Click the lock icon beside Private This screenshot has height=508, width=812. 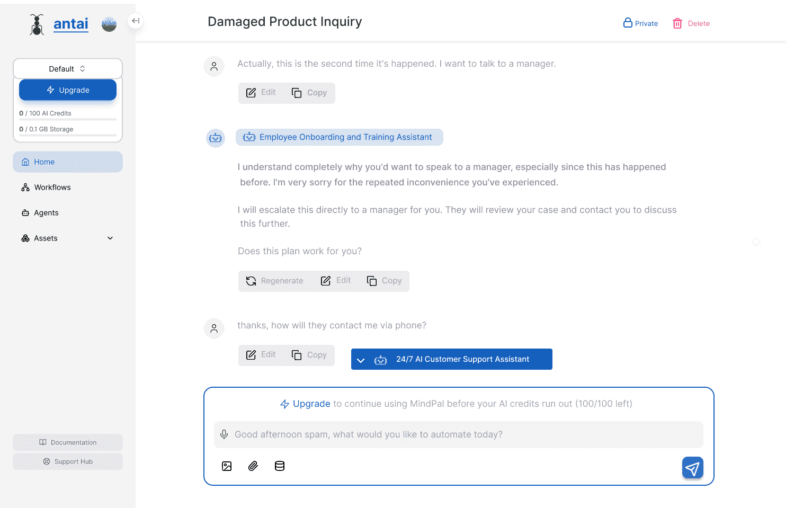pos(628,23)
